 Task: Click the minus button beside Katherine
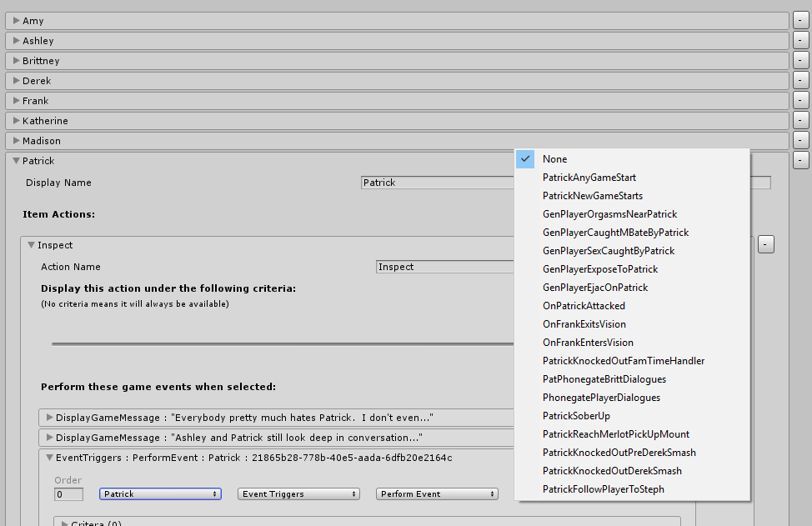[x=800, y=121]
